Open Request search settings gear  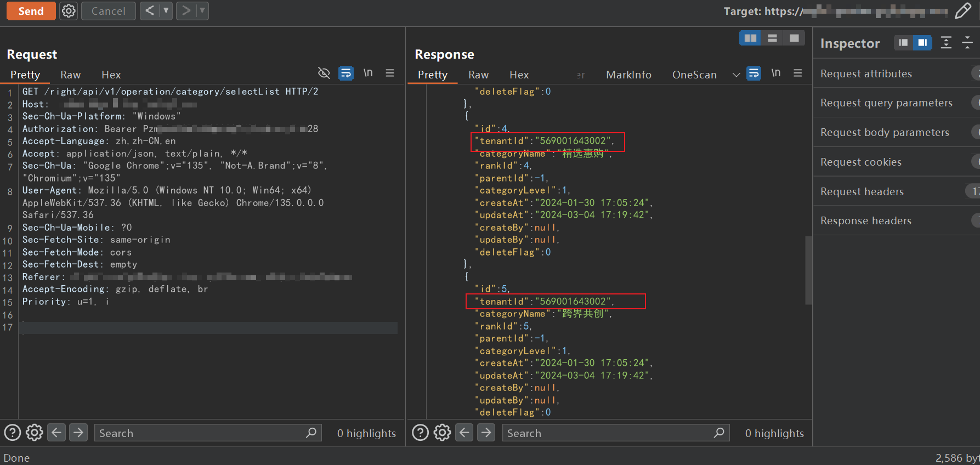tap(35, 433)
